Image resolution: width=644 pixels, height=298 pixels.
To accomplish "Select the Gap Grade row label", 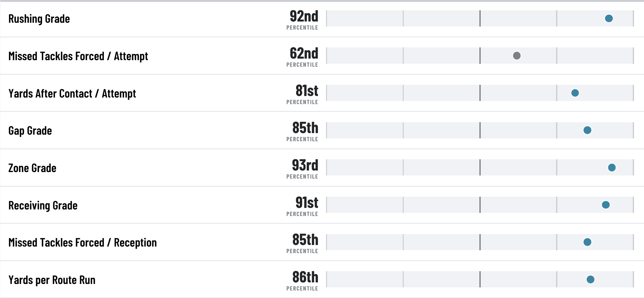I will point(30,131).
